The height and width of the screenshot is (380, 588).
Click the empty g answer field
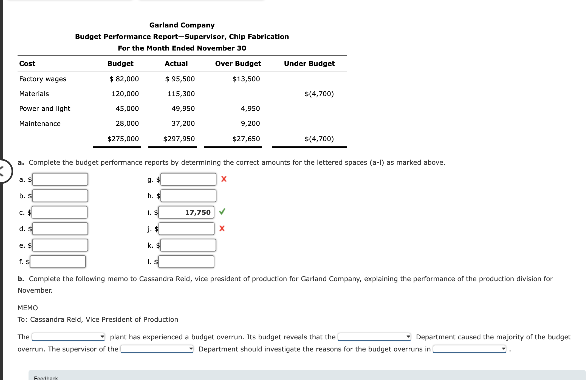point(188,179)
